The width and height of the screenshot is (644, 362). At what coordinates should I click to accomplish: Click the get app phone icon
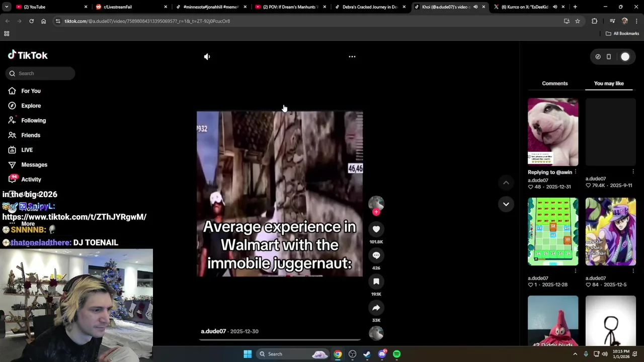pos(609,57)
